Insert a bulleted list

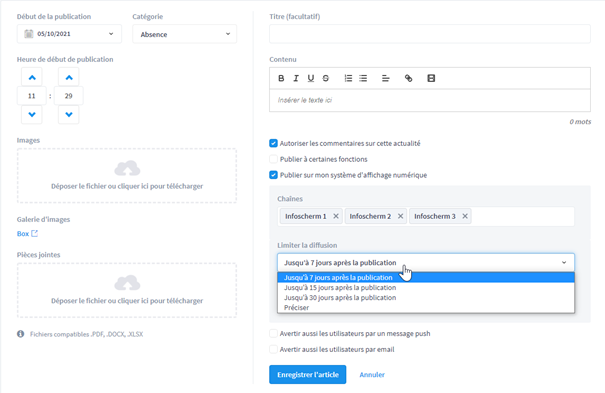click(x=363, y=78)
